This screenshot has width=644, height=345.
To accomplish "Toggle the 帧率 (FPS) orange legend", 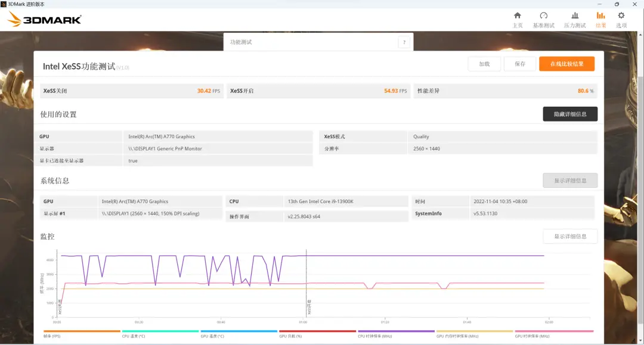I will point(82,331).
